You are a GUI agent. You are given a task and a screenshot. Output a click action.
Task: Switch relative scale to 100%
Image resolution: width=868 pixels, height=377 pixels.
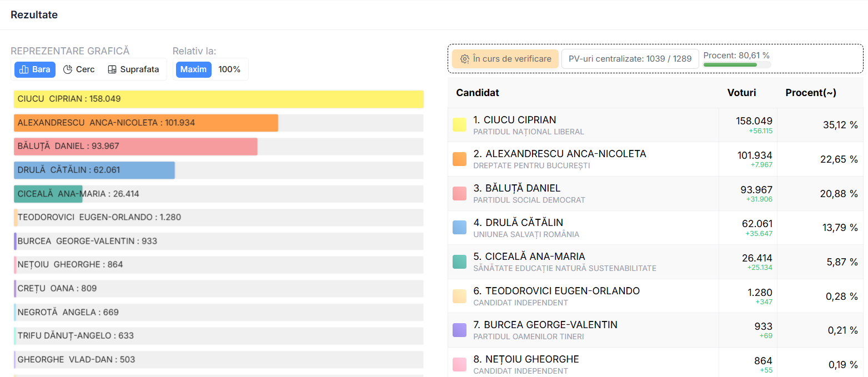tap(229, 69)
